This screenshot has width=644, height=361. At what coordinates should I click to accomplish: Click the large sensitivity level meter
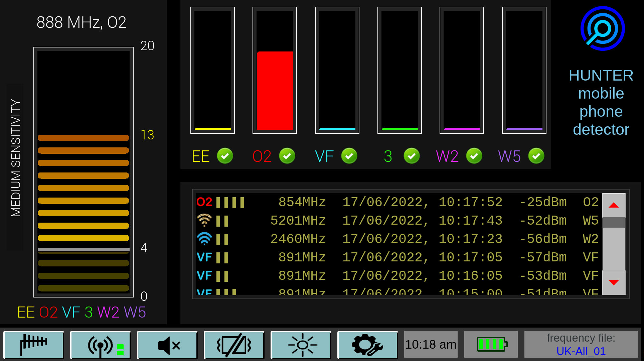pyautogui.click(x=84, y=172)
